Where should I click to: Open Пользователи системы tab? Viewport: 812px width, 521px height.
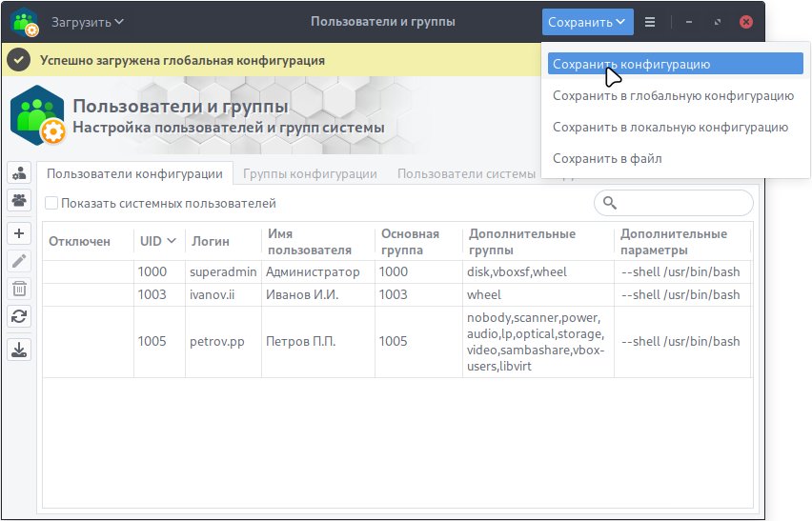pos(467,174)
